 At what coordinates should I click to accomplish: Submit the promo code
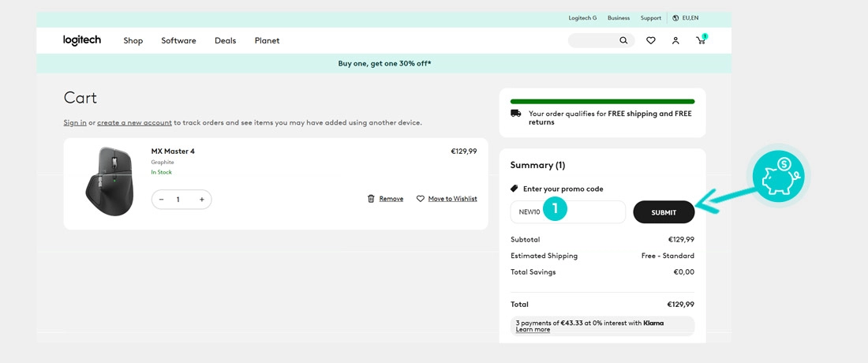(664, 212)
